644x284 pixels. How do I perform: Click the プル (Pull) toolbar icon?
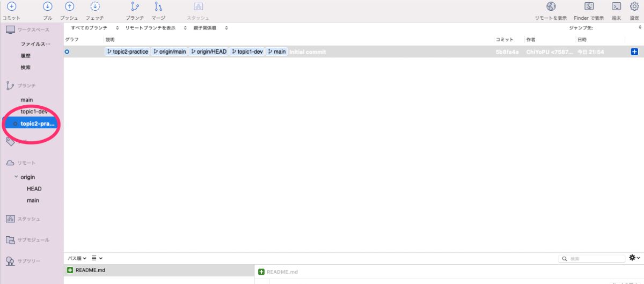(48, 6)
